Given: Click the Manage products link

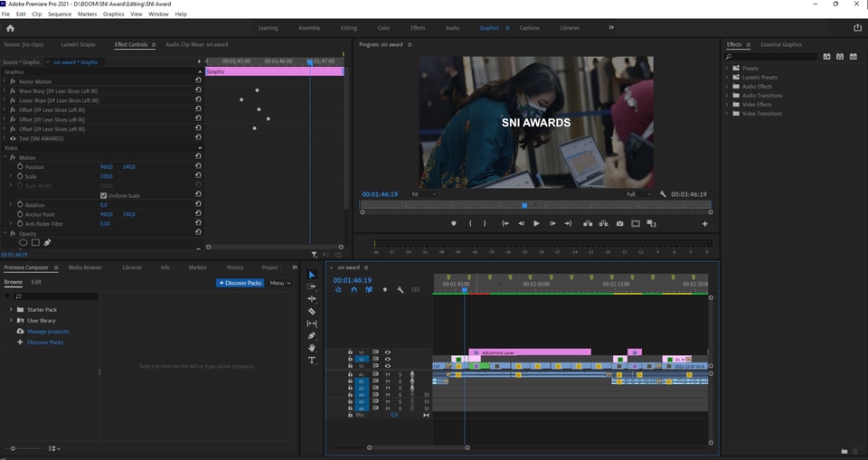Looking at the screenshot, I should 48,331.
